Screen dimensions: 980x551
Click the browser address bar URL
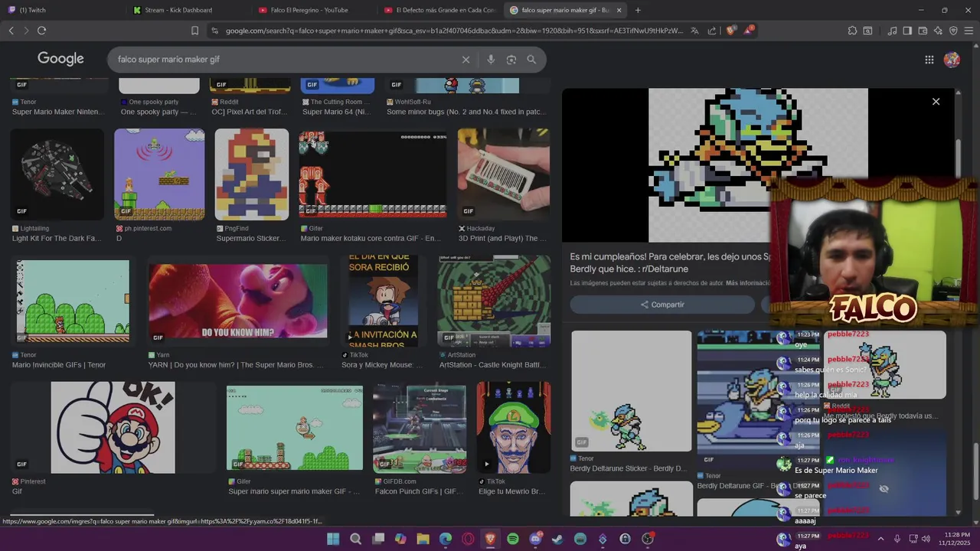tap(454, 31)
